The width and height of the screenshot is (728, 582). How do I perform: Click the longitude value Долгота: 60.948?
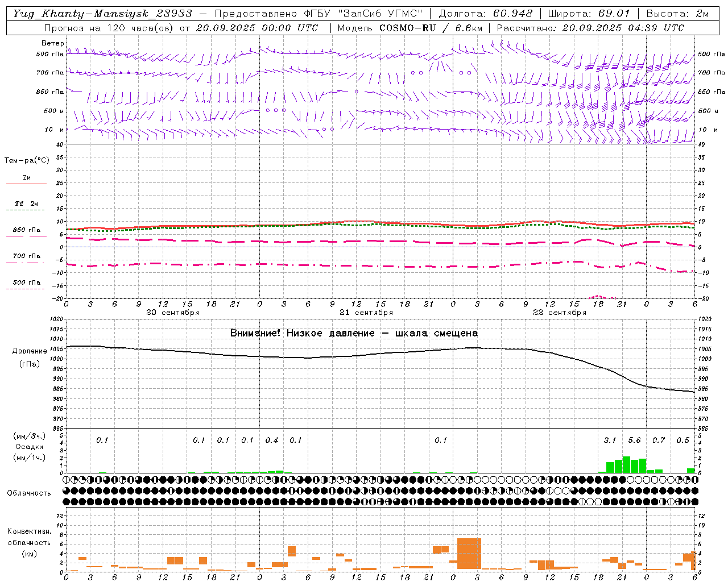click(x=486, y=14)
